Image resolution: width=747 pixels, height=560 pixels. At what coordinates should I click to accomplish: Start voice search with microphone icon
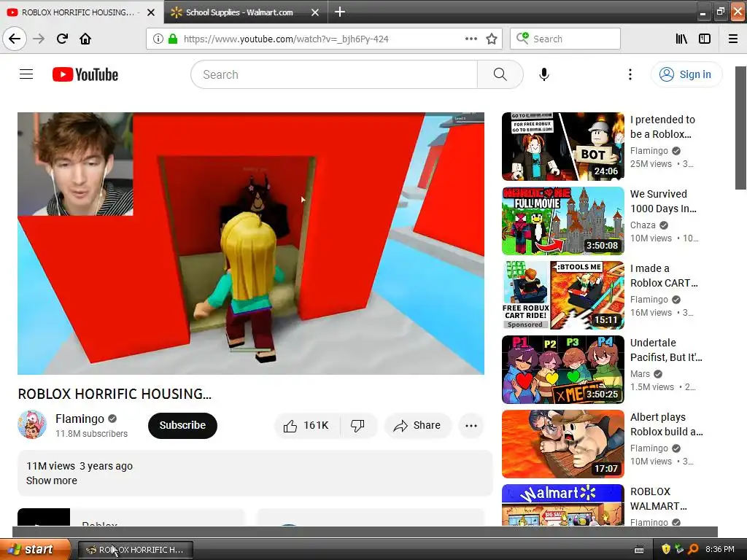pyautogui.click(x=544, y=74)
